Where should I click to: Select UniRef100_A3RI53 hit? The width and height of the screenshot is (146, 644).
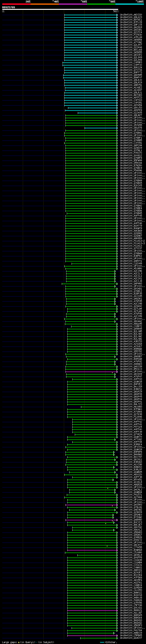point(131,342)
